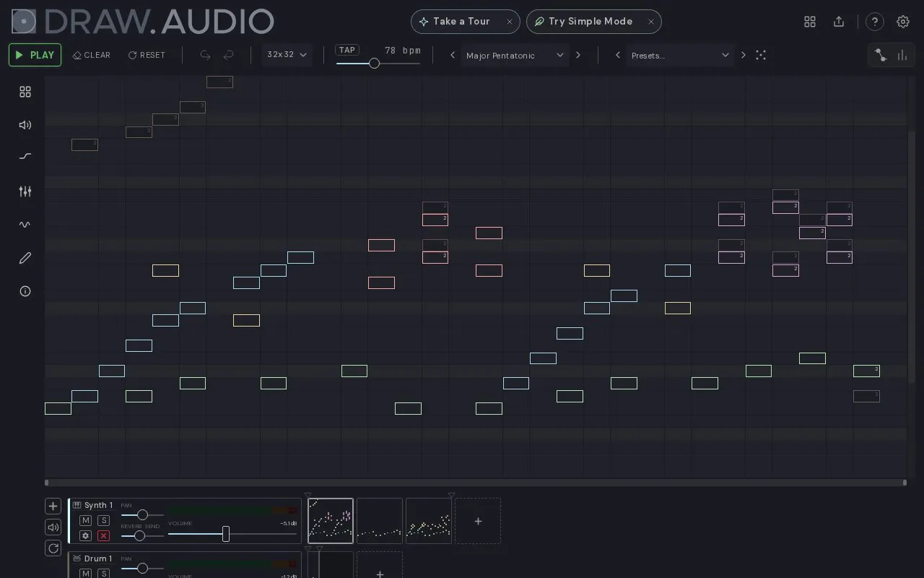Viewport: 924px width, 578px height.
Task: Solo the Synth 1 track
Action: [x=103, y=521]
